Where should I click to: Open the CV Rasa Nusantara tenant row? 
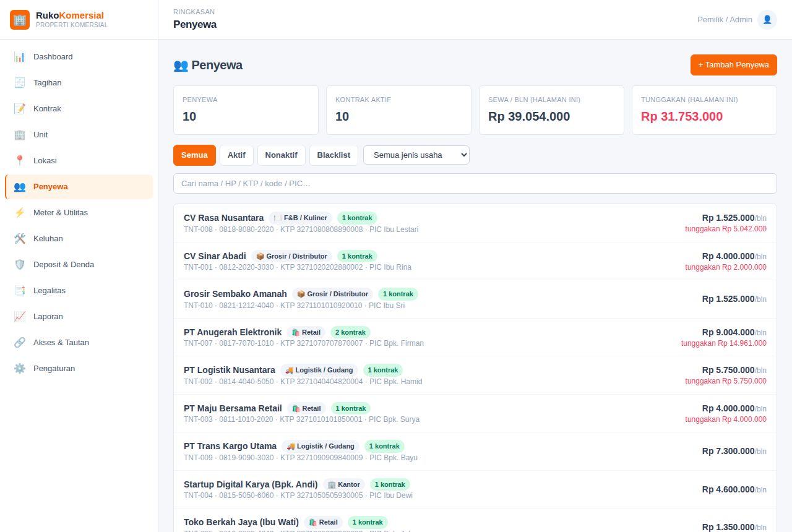pyautogui.click(x=475, y=223)
